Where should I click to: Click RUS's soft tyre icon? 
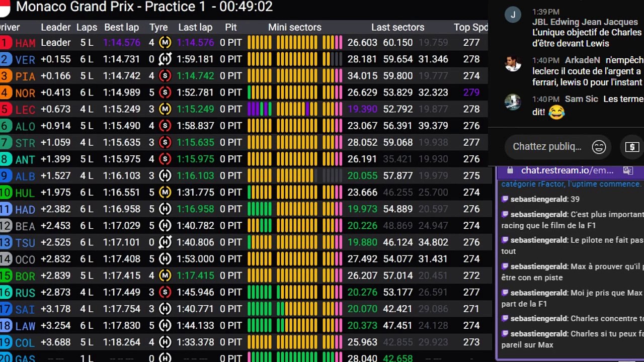(x=165, y=292)
